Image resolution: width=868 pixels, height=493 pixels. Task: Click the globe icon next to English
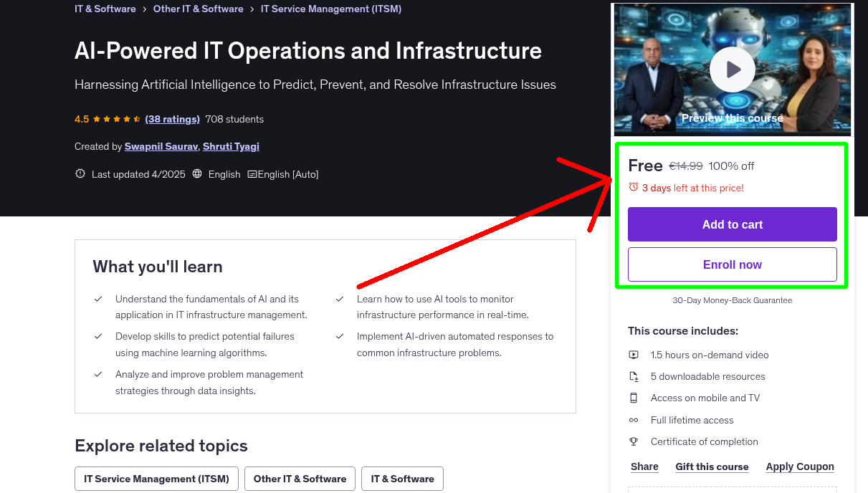[x=196, y=173]
